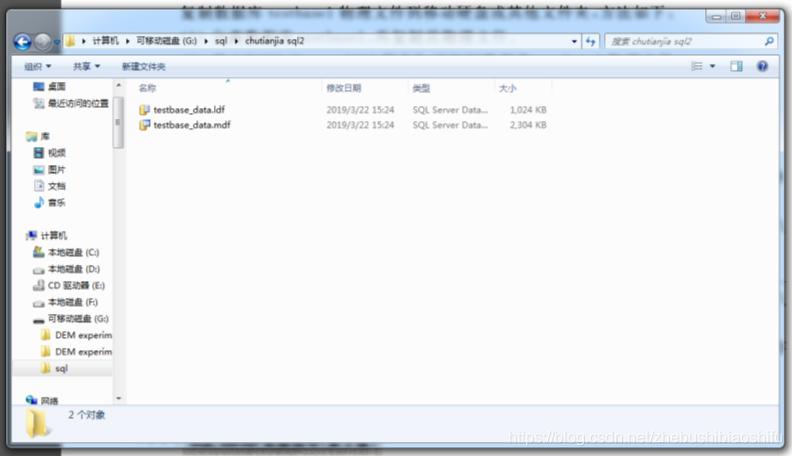Viewport: 792px width, 456px height.
Task: Click the change view icon
Action: click(x=697, y=66)
